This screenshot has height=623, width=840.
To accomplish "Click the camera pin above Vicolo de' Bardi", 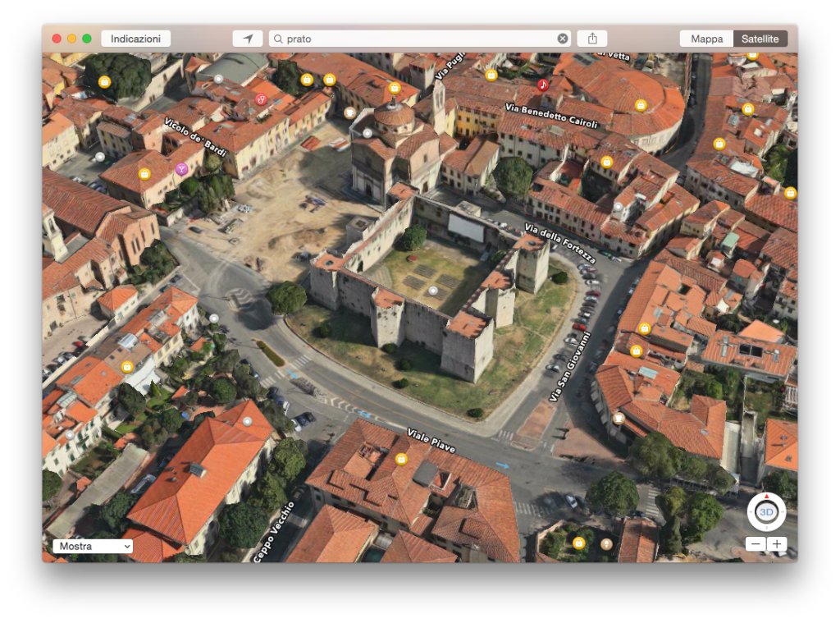I will pos(104,81).
